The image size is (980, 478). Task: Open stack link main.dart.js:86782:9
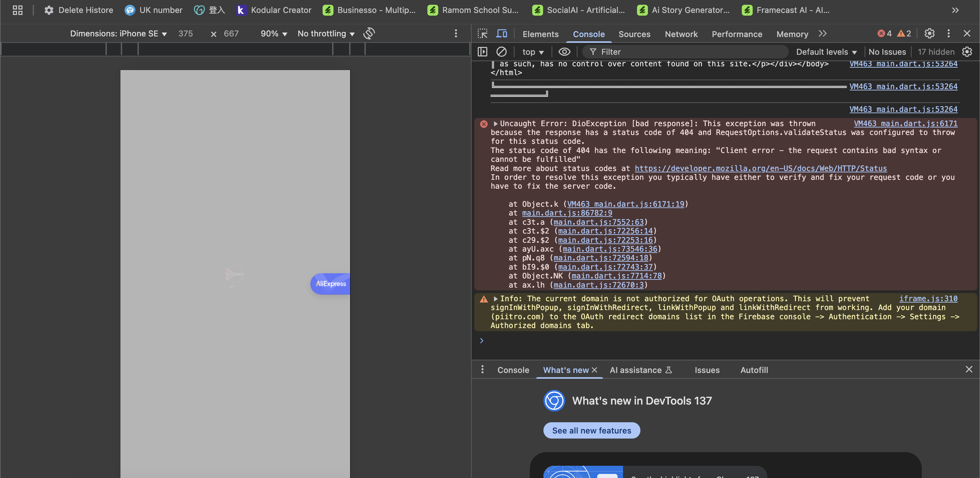(x=567, y=213)
